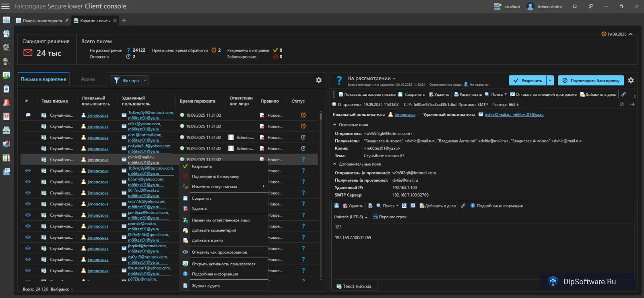The image size is (644, 298).
Task: Open Unicode (UTF-8) encoding dropdown
Action: [351, 217]
